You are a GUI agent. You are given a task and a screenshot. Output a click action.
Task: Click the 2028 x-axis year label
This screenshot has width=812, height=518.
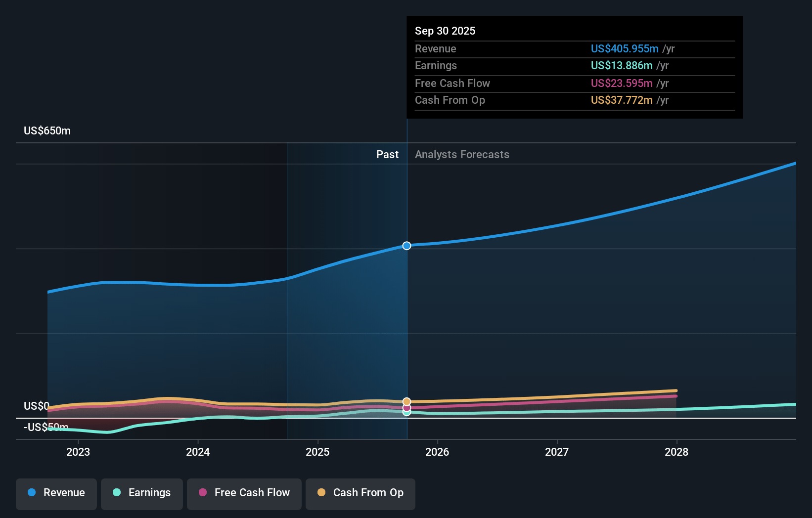coord(676,452)
